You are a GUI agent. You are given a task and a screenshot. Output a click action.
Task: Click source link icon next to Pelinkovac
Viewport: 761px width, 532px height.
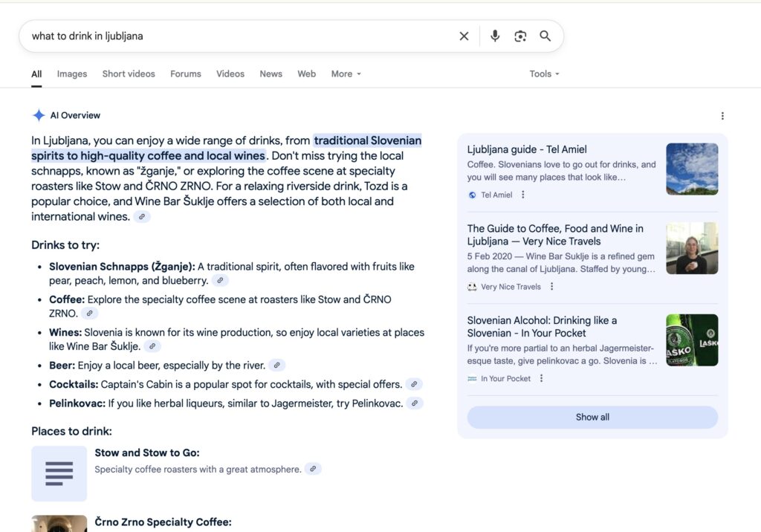(x=415, y=403)
